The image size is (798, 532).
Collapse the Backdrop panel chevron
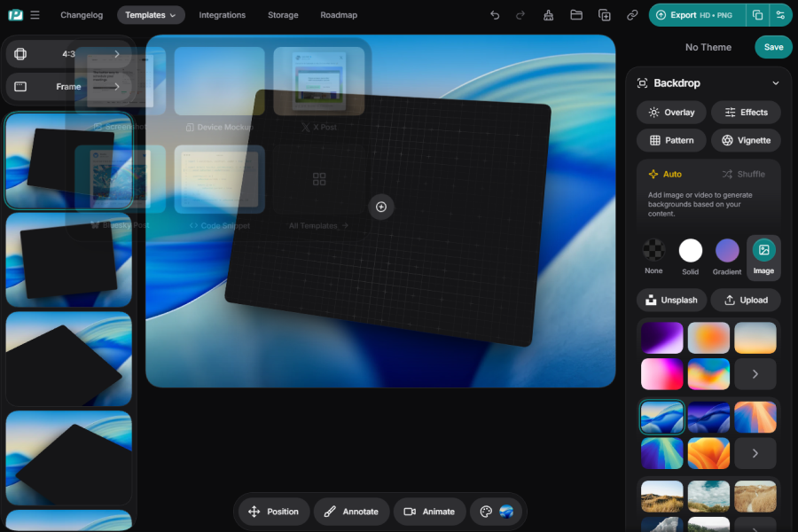776,83
